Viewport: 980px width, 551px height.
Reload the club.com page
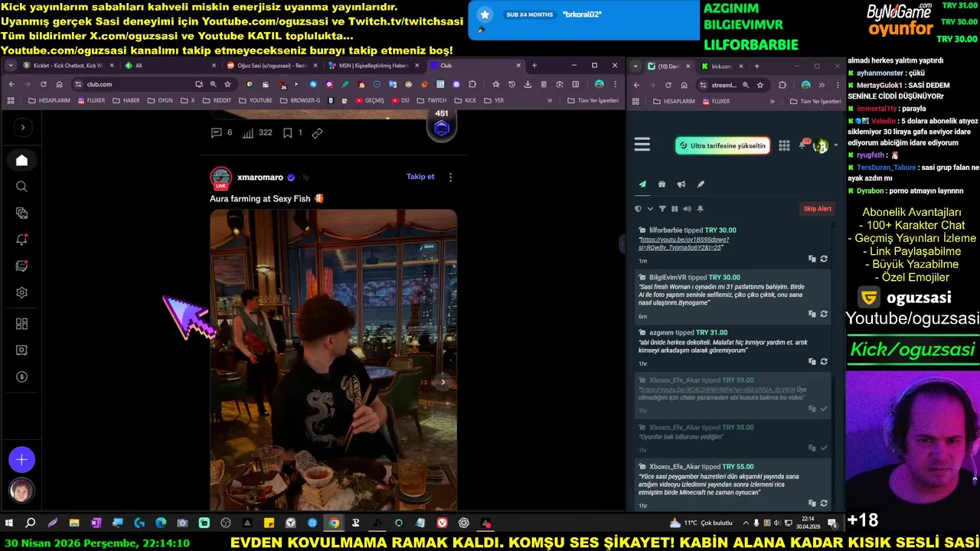44,84
